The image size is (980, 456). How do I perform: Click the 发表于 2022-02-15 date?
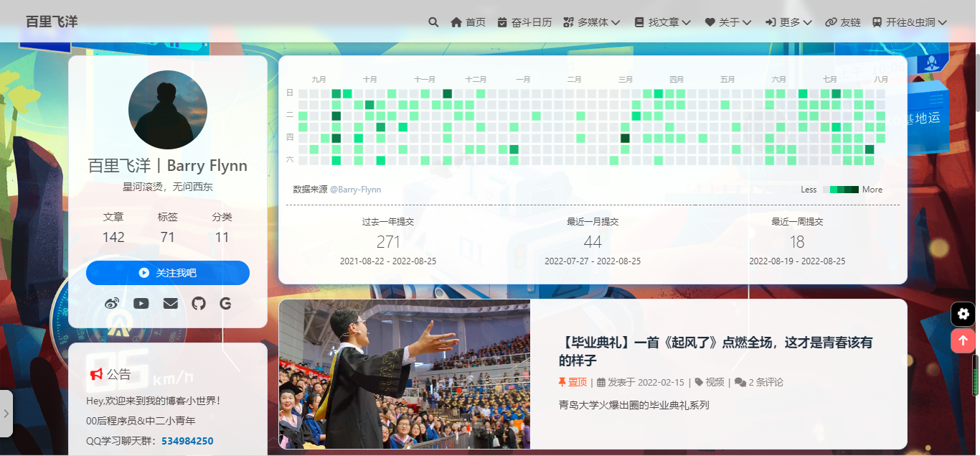pyautogui.click(x=640, y=382)
